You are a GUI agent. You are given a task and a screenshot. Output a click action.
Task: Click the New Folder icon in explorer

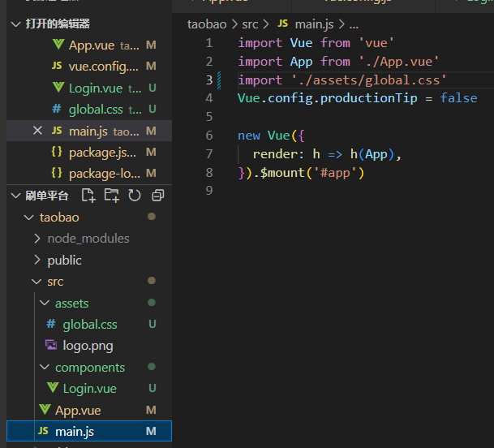pos(111,196)
